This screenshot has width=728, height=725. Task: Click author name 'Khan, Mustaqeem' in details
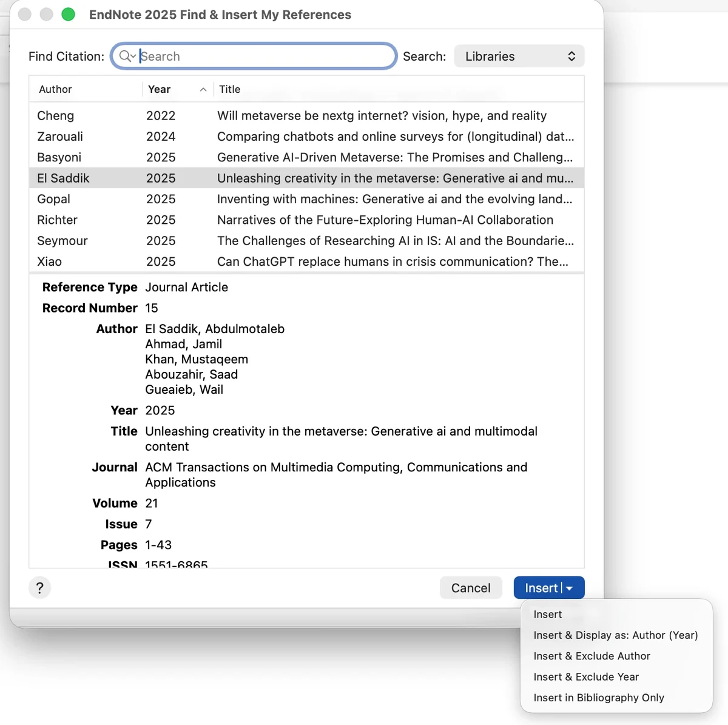click(x=197, y=359)
